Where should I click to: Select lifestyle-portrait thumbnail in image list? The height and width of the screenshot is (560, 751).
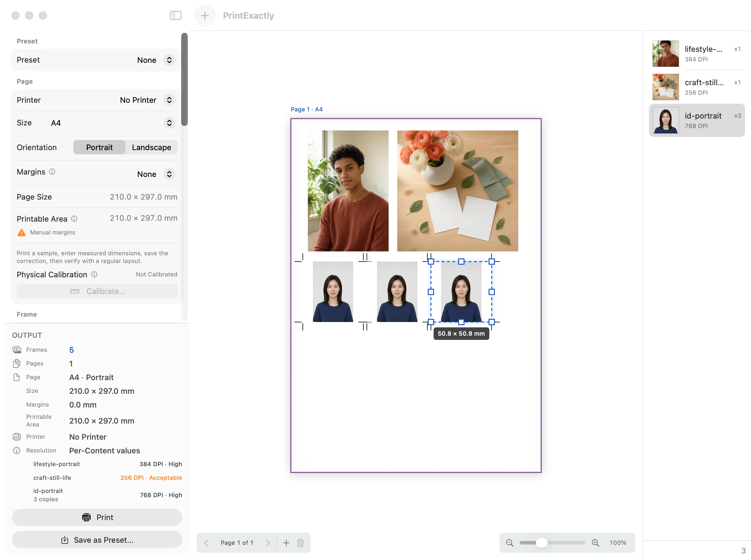(x=665, y=54)
